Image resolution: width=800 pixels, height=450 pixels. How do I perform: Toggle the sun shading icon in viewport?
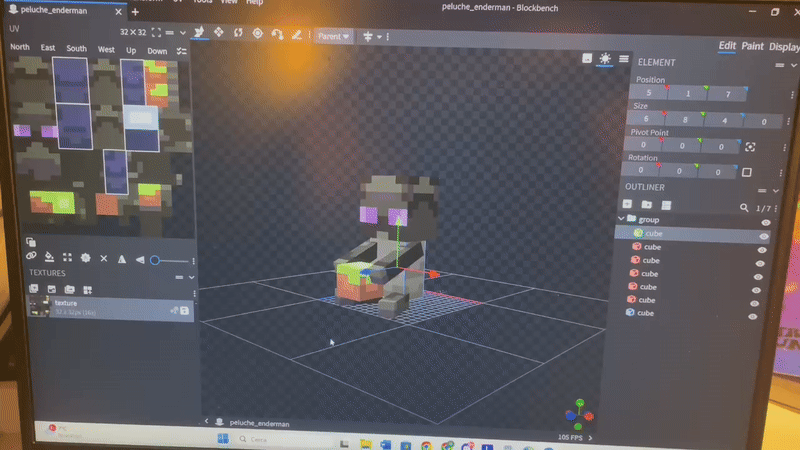tap(605, 59)
